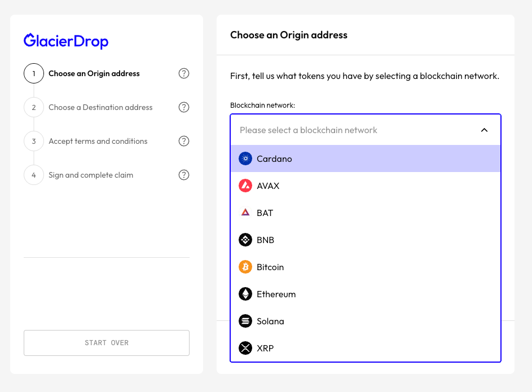Click the blockchain network select field

[x=366, y=130]
